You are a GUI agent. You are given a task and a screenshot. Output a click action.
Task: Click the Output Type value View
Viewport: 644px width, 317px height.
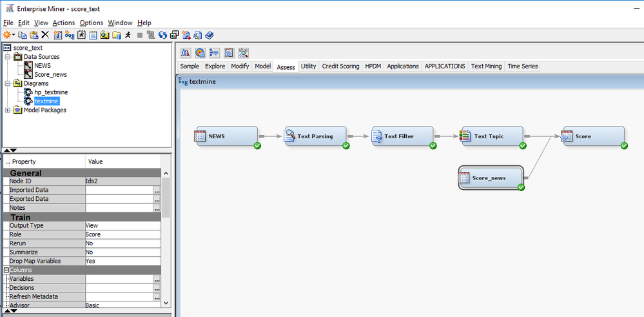(x=123, y=226)
